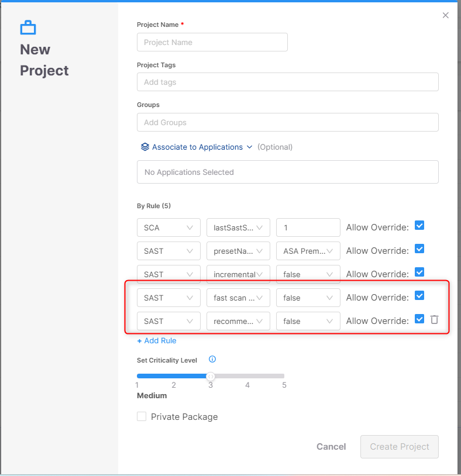Viewport: 461px width, 476px height.
Task: Click the Add tags input field
Action: point(287,82)
